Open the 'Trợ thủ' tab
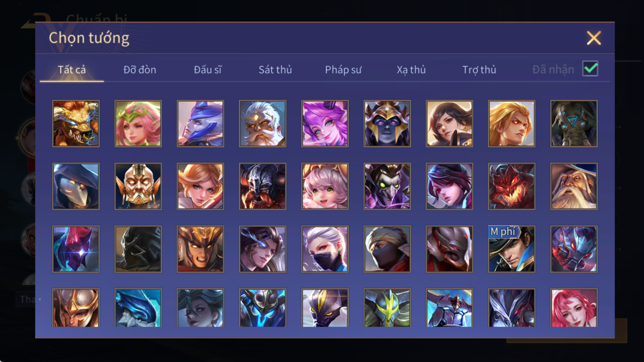 pos(479,70)
